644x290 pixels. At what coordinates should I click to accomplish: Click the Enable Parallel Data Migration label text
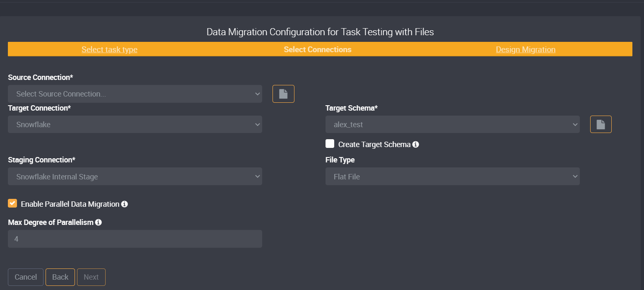click(x=70, y=204)
